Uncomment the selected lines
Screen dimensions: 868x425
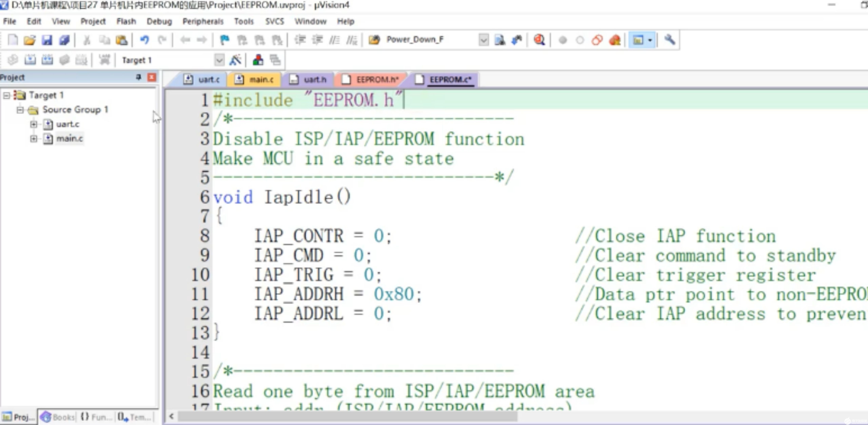[351, 40]
